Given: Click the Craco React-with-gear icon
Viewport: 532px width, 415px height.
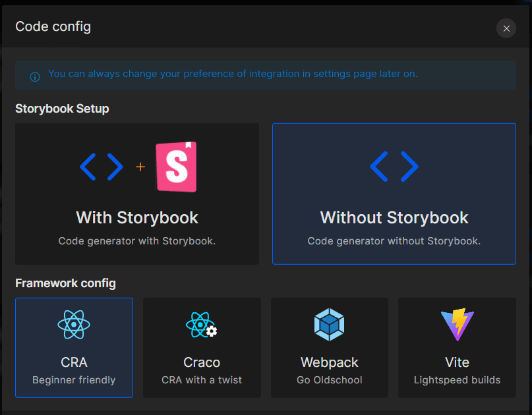Looking at the screenshot, I should coord(202,324).
